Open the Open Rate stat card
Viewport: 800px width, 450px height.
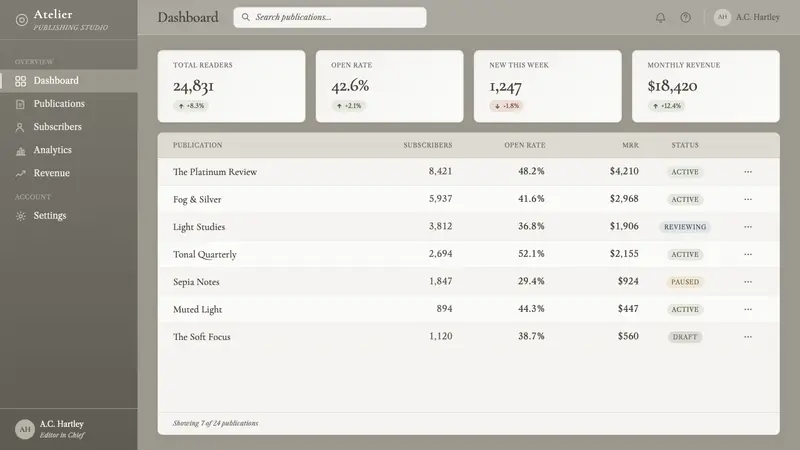pos(390,86)
